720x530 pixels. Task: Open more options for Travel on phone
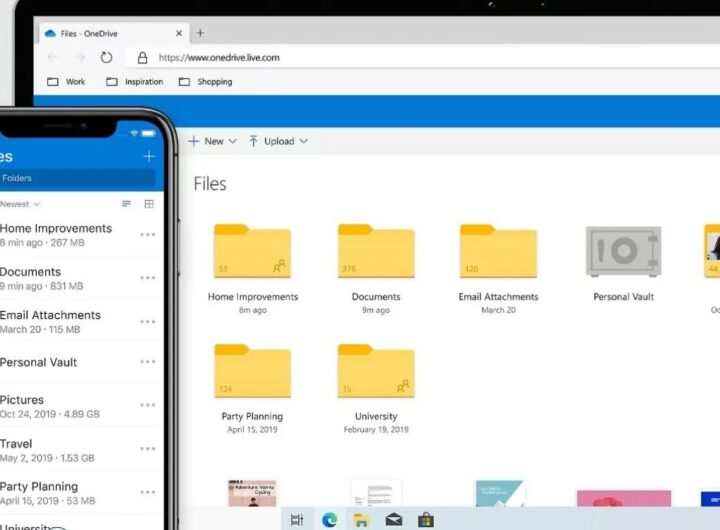click(x=148, y=449)
